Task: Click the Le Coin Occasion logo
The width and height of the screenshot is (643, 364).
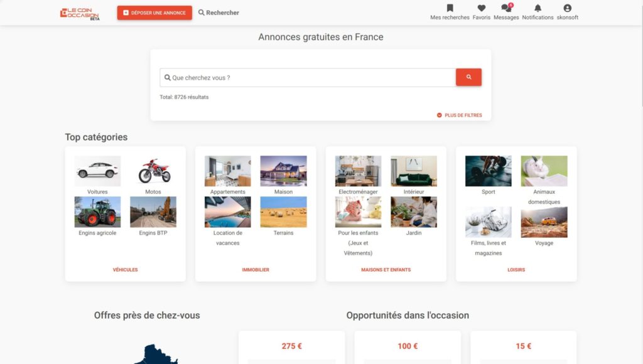Action: point(80,13)
